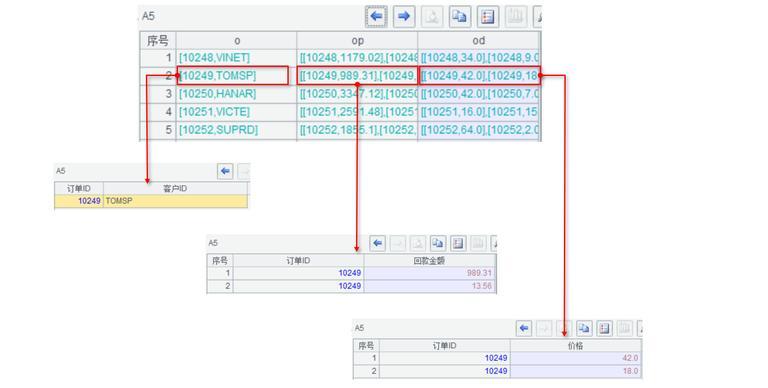The height and width of the screenshot is (388, 768).
Task: Click the greyed forward arrow in the 回款金额 panel
Action: 398,243
